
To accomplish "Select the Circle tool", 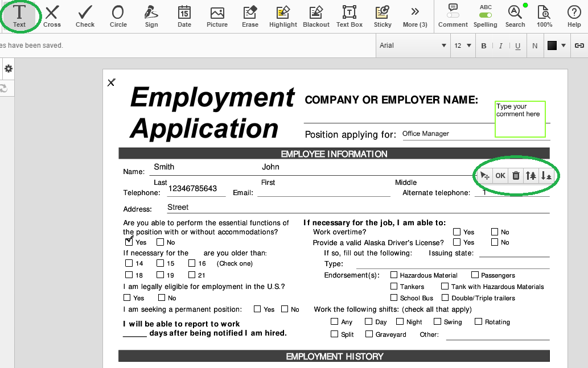I will tap(118, 16).
